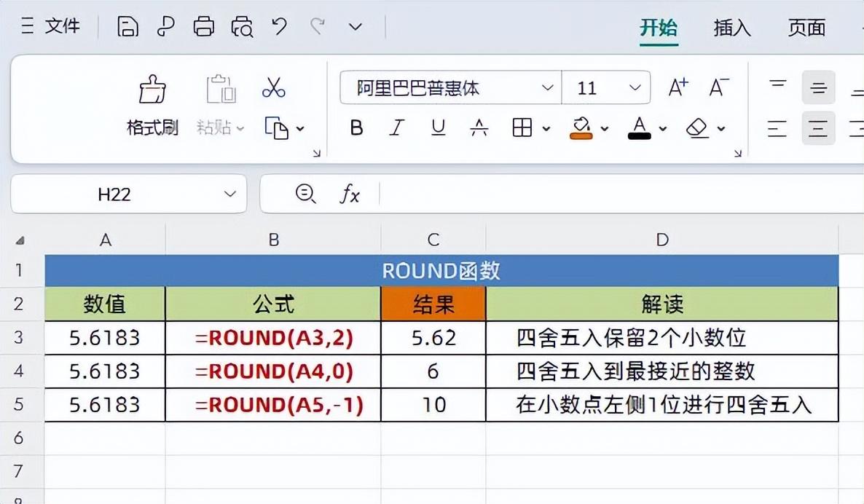Select column A header

tap(105, 240)
